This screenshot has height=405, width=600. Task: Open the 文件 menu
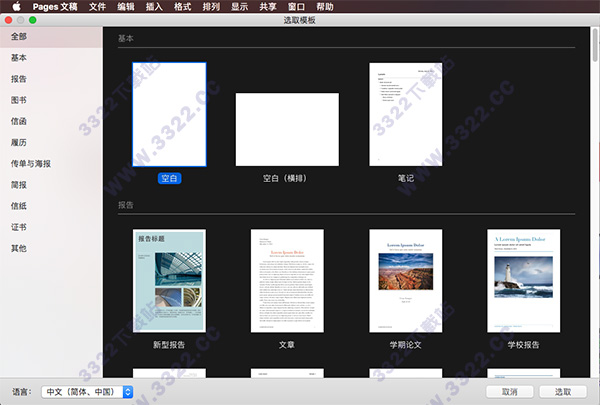pyautogui.click(x=97, y=7)
